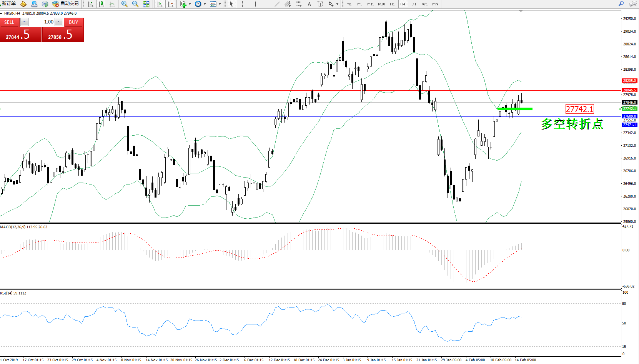Select the Trendline drawing tool

tap(277, 4)
